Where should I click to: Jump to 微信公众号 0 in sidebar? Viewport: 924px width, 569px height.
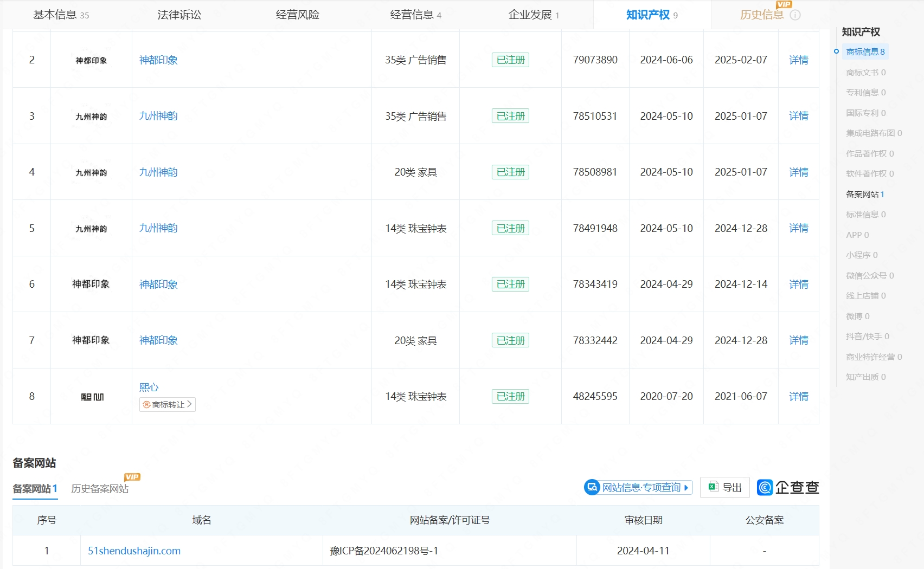pyautogui.click(x=870, y=276)
